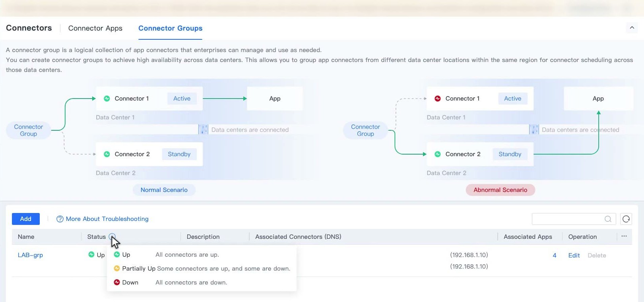Viewport: 644px width, 302px height.
Task: Click Connector 2 green status icon in normal diagram
Action: coord(107,154)
